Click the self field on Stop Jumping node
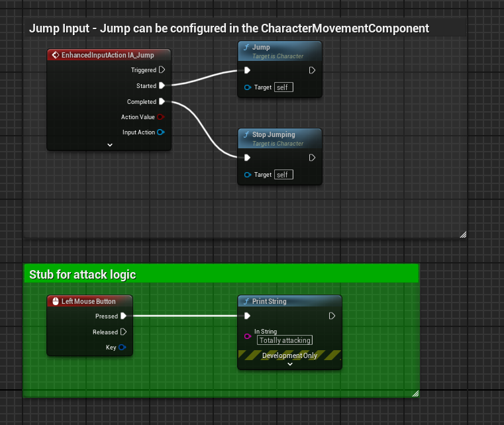 tap(283, 175)
